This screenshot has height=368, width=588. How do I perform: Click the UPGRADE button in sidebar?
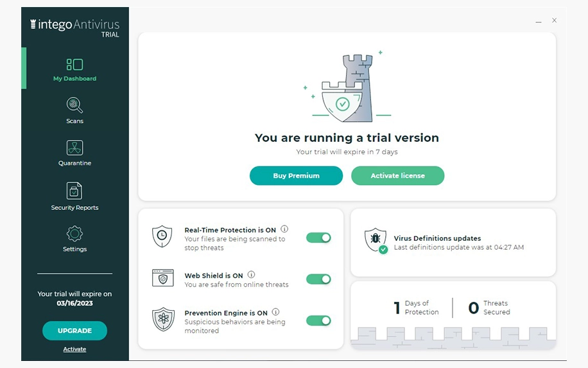point(74,331)
